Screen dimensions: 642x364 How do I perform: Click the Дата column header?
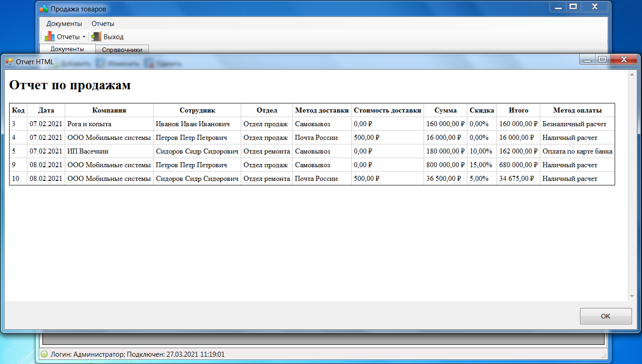coord(46,110)
